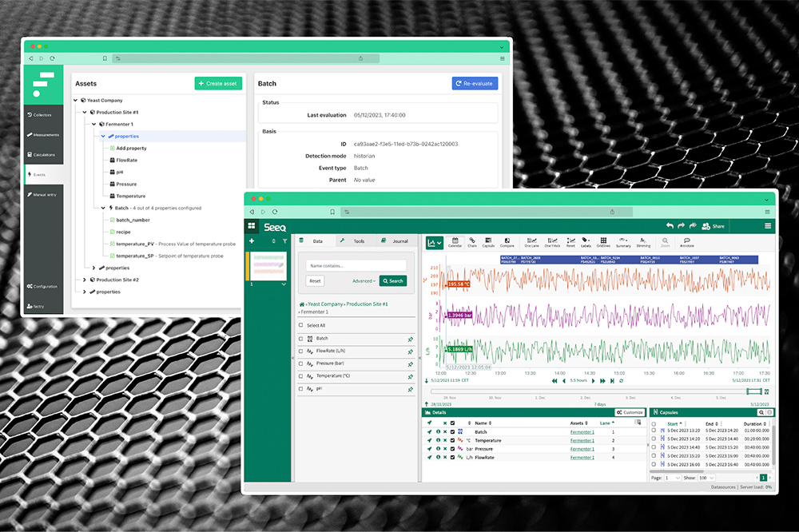The width and height of the screenshot is (799, 532).
Task: Search capsules with magnifier icon
Action: coord(761,412)
